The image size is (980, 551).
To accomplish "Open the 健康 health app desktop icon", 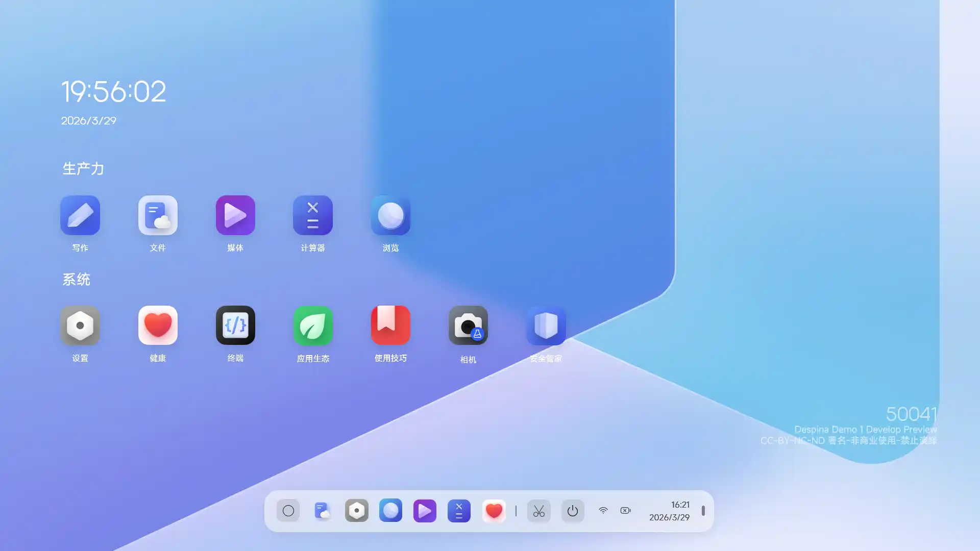I will [158, 325].
